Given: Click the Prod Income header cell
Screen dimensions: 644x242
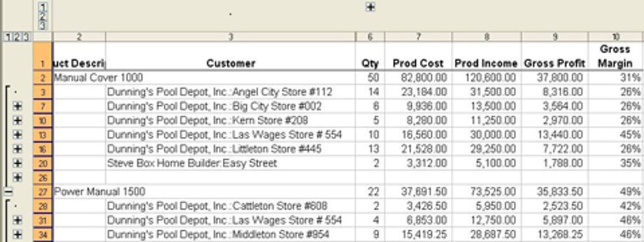Looking at the screenshot, I should point(487,57).
